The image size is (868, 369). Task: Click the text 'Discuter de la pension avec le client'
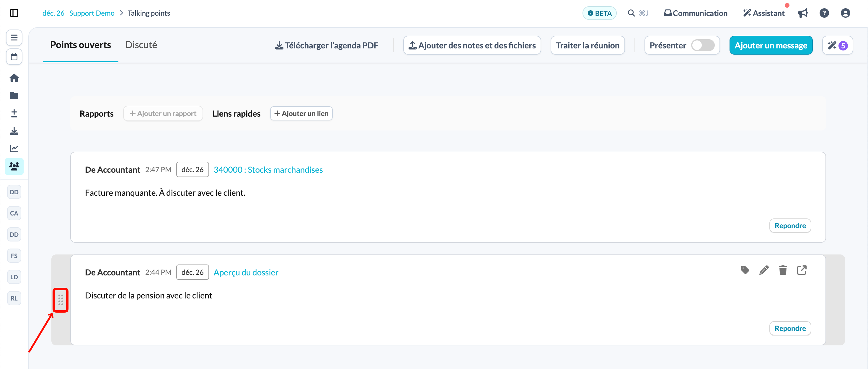click(x=148, y=295)
